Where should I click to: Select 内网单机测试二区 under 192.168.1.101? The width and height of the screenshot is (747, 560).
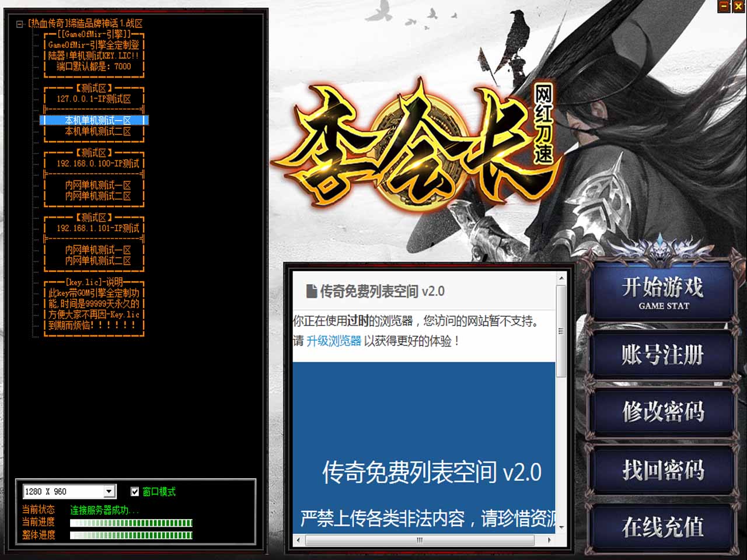tap(97, 261)
